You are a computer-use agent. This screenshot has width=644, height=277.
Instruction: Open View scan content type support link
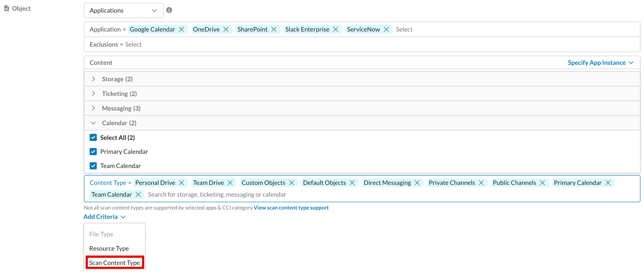(291, 208)
